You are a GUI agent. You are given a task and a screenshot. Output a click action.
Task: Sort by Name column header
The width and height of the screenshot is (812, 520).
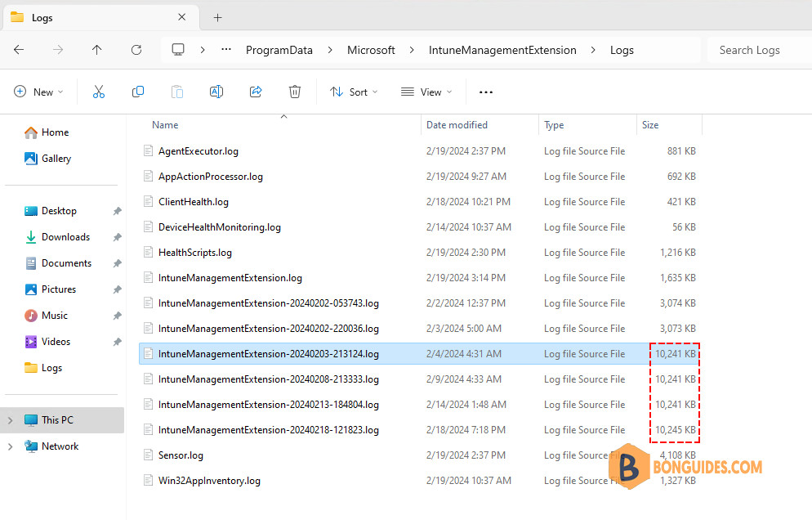165,125
